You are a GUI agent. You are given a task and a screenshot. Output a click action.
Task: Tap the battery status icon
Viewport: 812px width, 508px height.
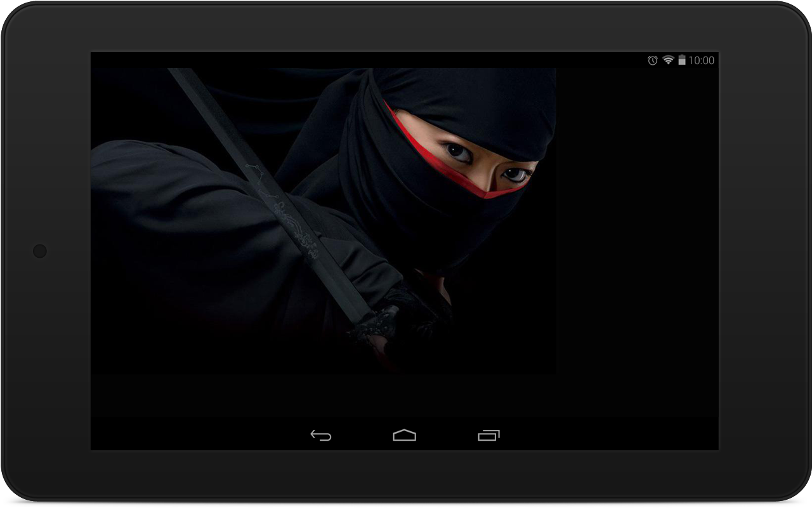pyautogui.click(x=682, y=60)
